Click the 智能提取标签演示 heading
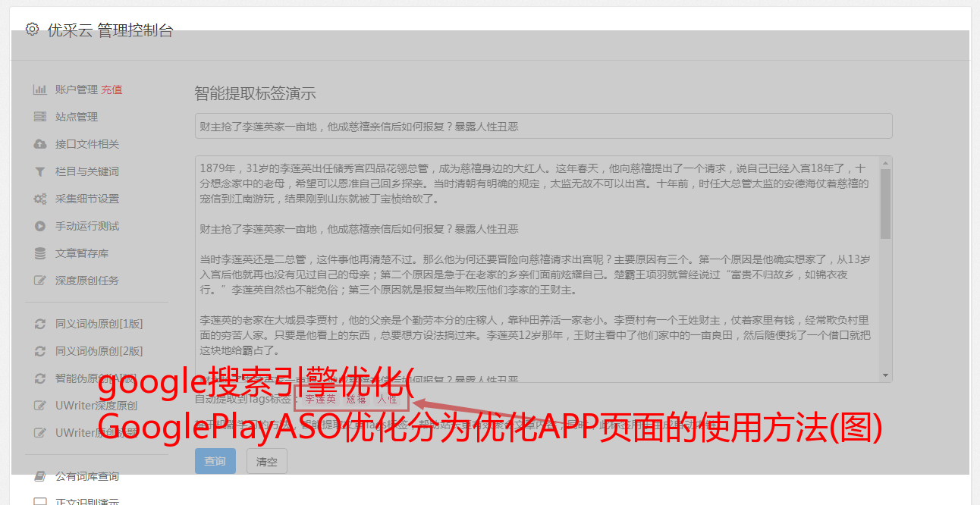The image size is (980, 505). pyautogui.click(x=255, y=94)
